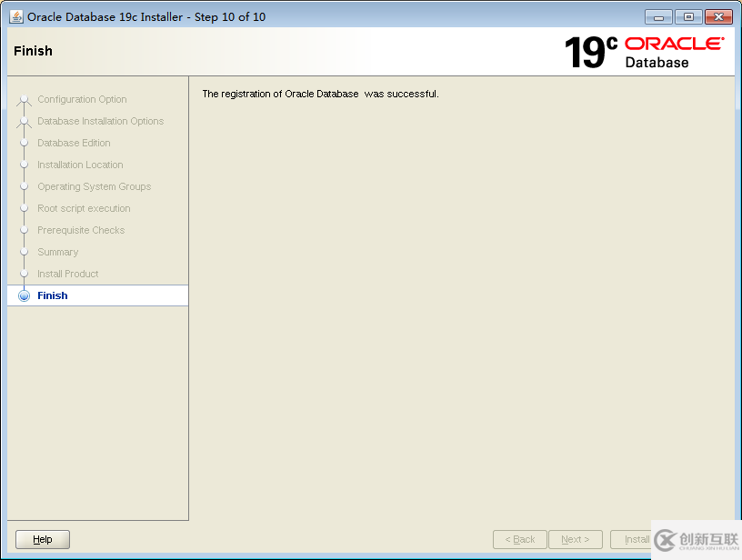Click the Configuration Option step node icon

(x=25, y=100)
